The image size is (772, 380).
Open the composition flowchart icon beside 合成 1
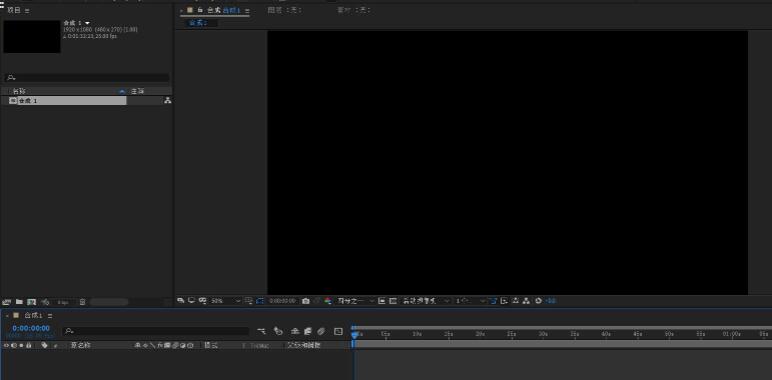[167, 100]
